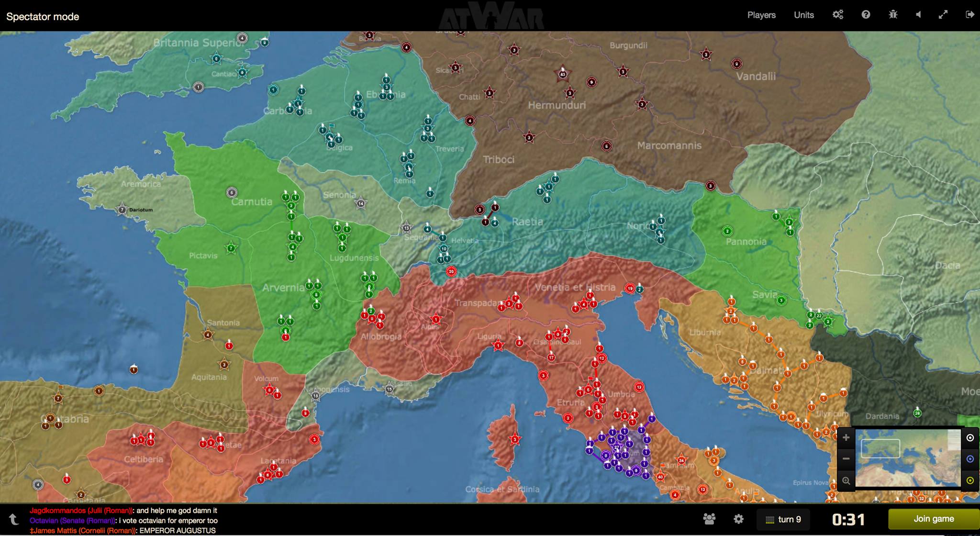Select the lone brown ship unit off Aquitania
The width and height of the screenshot is (980, 536).
[134, 369]
